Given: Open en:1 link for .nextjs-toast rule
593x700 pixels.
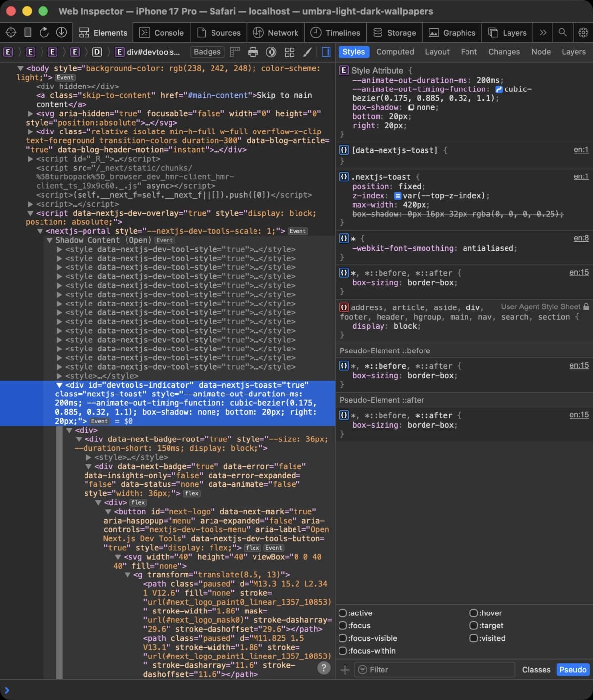Looking at the screenshot, I should pyautogui.click(x=581, y=176).
